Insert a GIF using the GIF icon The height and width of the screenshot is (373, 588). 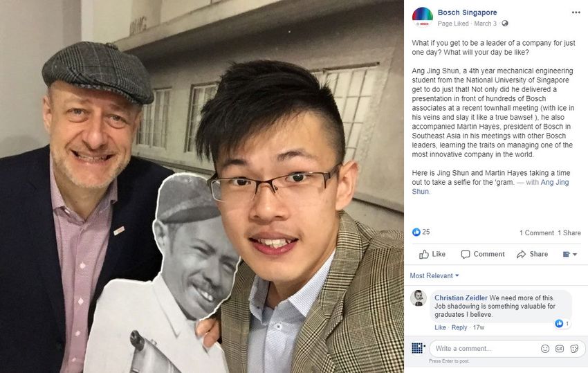560,349
